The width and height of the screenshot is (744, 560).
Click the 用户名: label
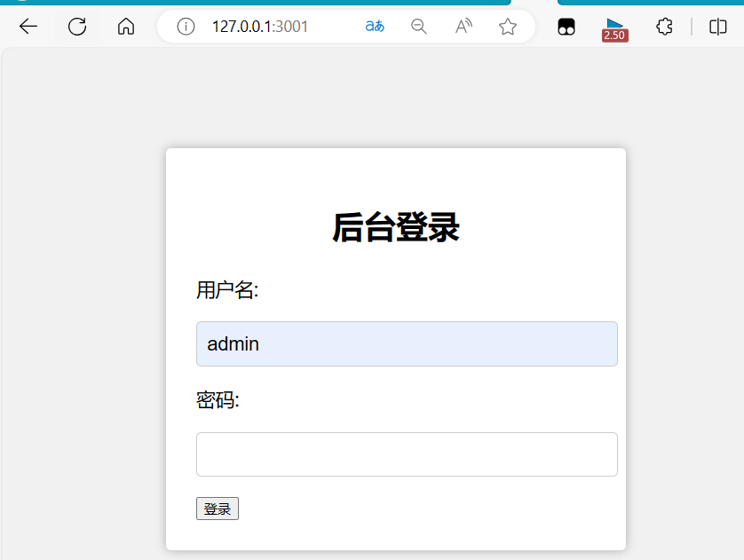click(227, 289)
